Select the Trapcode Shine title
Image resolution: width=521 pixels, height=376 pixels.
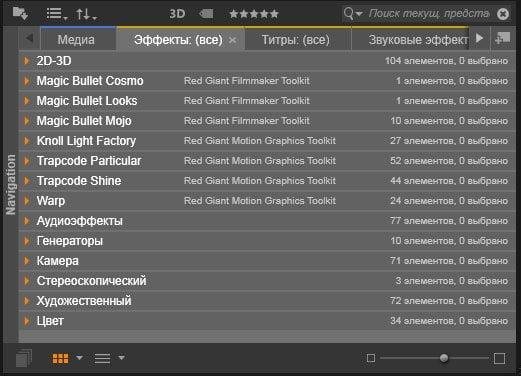[x=79, y=181]
